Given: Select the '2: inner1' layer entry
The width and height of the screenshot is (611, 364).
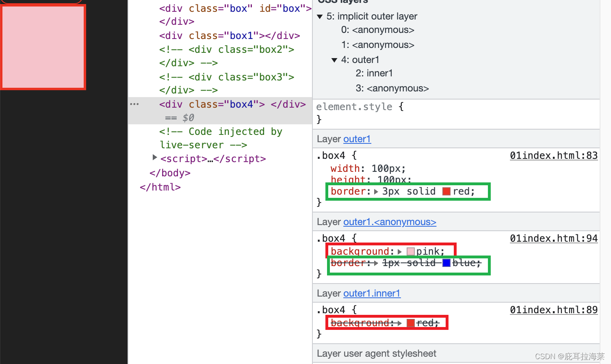Looking at the screenshot, I should click(374, 73).
